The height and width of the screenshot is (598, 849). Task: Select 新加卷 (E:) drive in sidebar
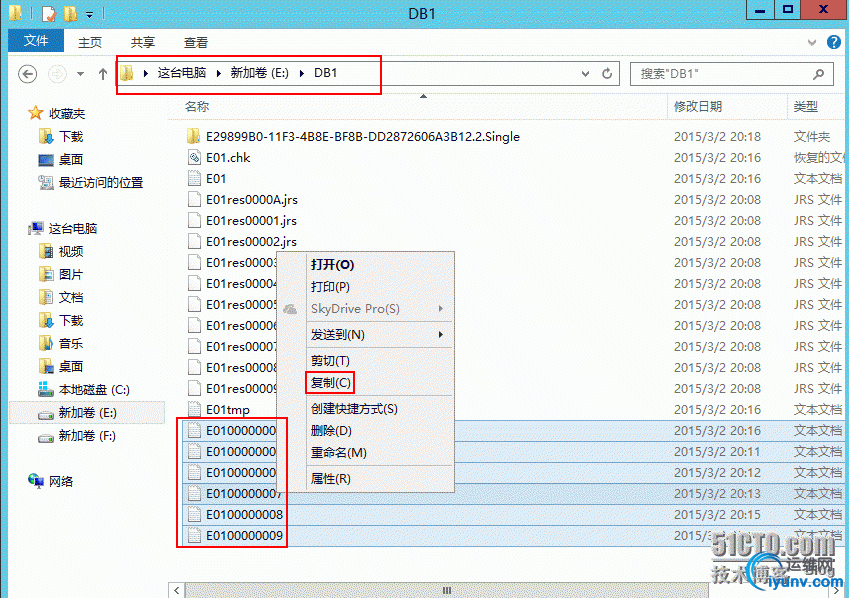pyautogui.click(x=88, y=413)
